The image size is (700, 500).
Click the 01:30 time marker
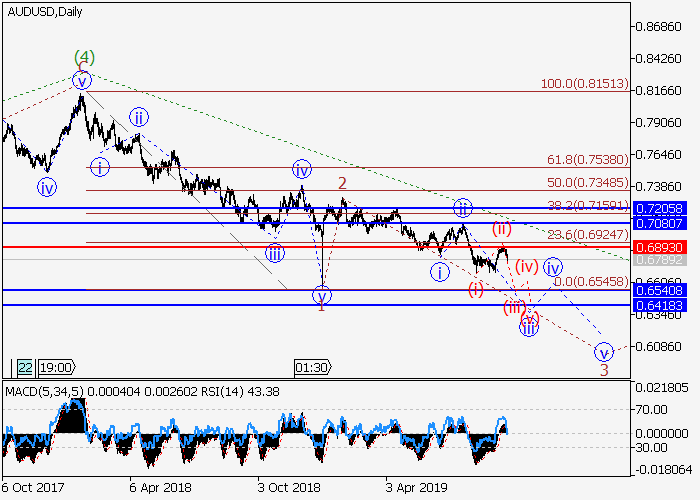[312, 367]
